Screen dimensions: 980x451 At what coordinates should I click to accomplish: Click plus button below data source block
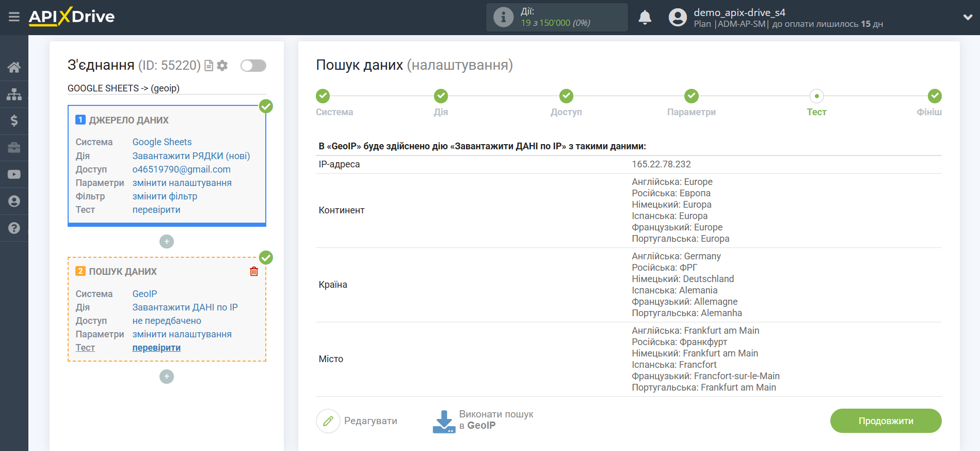(167, 242)
